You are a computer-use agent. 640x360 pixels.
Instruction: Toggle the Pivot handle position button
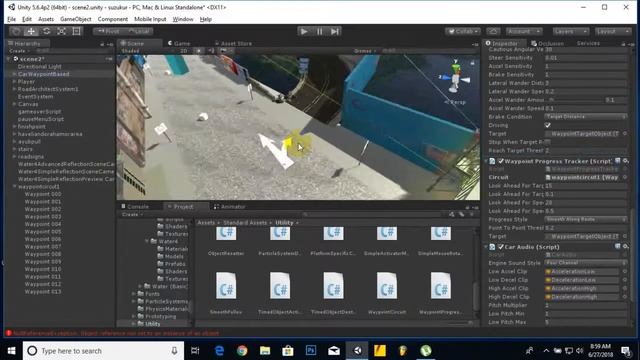[108, 31]
